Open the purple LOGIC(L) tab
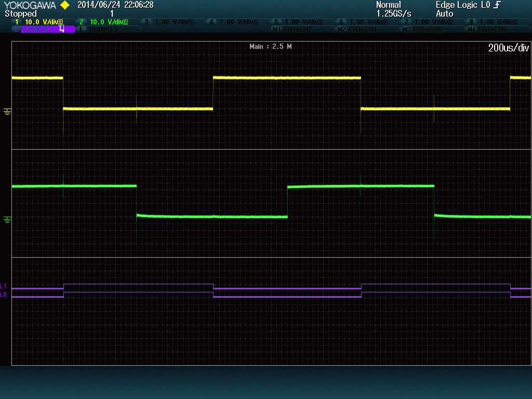 click(x=43, y=29)
